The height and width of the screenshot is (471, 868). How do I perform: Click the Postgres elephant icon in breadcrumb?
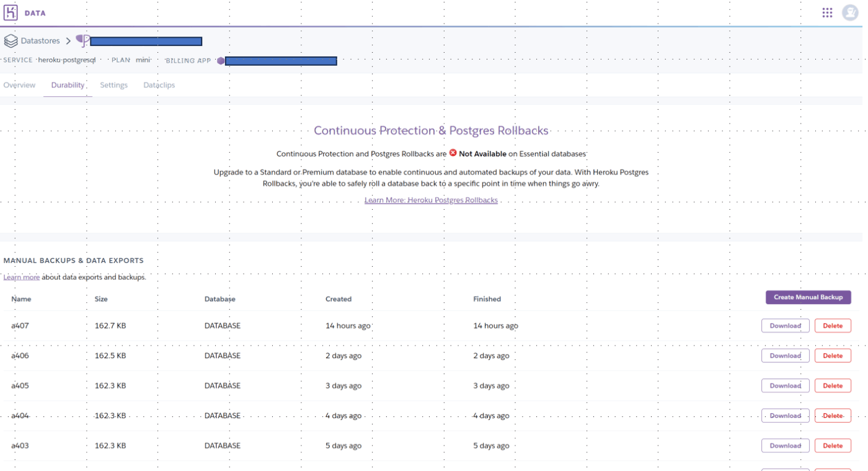82,41
